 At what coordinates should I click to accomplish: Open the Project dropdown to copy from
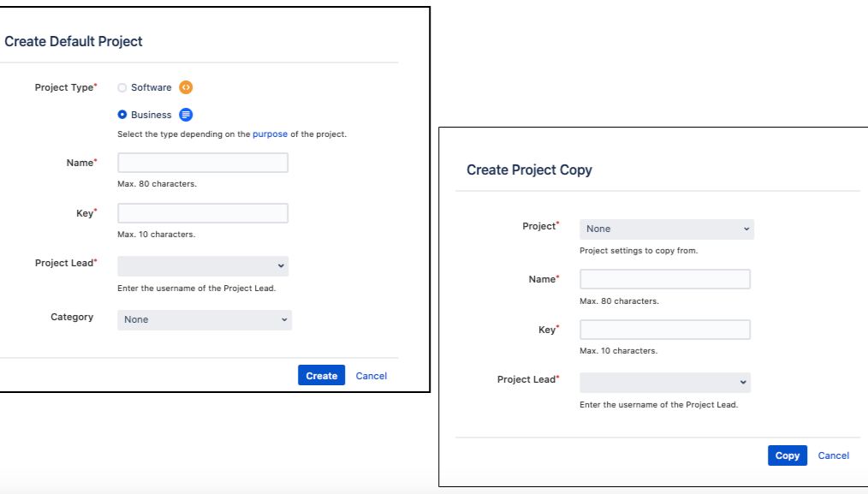666,229
